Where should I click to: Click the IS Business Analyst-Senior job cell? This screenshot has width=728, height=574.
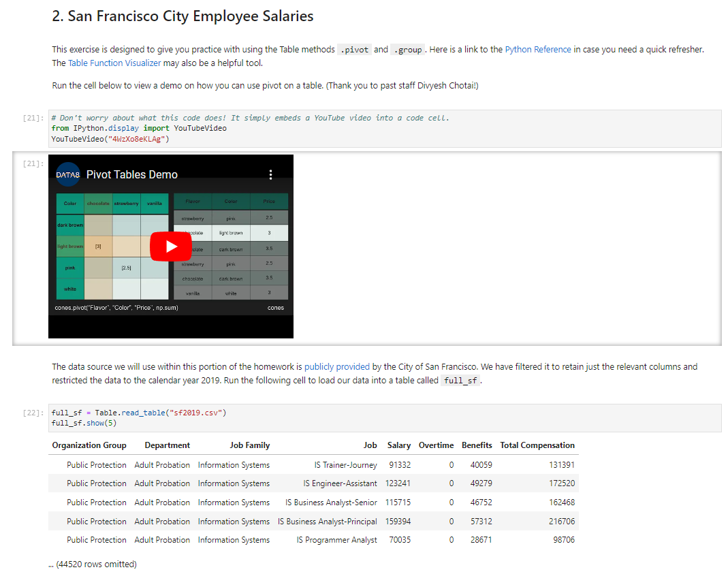pyautogui.click(x=331, y=503)
